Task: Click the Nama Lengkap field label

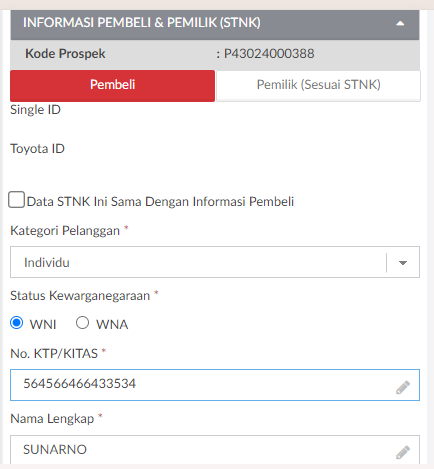Action: (x=52, y=419)
